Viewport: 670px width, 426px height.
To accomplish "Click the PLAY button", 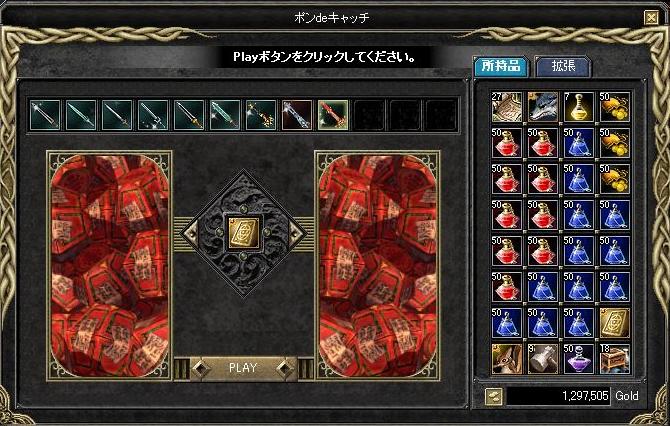I will pyautogui.click(x=243, y=368).
